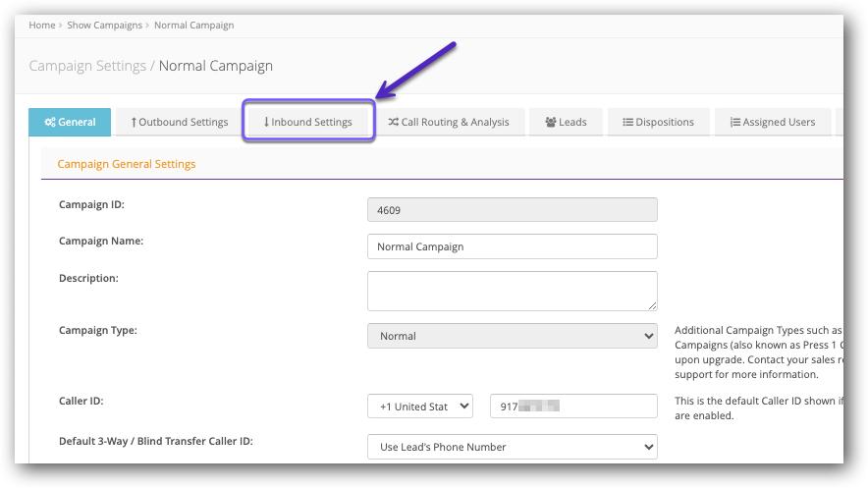Open the General tab
868x488 pixels.
(70, 122)
